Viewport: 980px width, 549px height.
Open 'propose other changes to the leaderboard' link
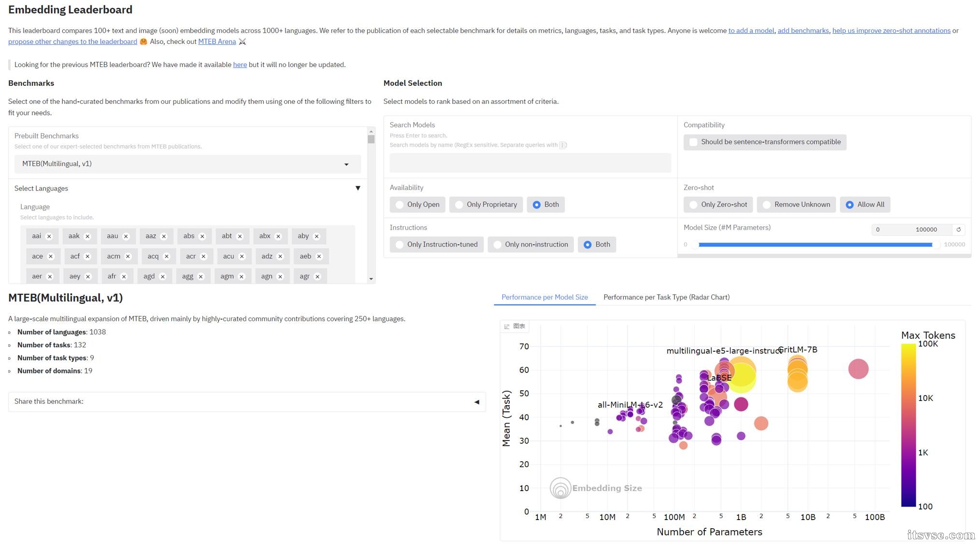[72, 42]
